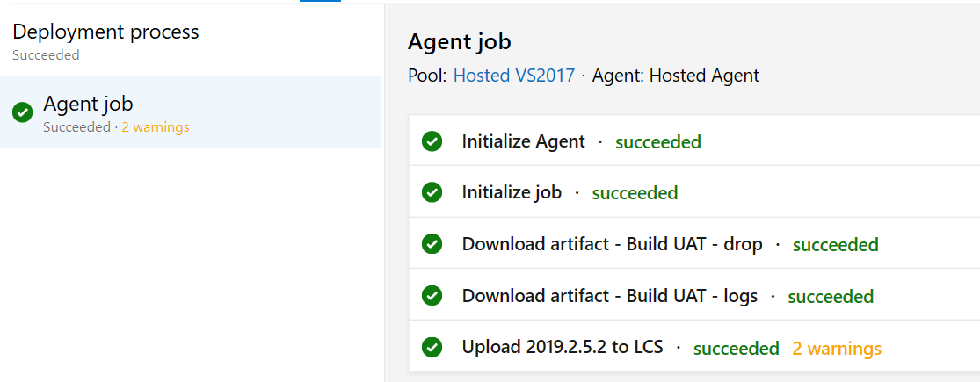Click the Agent job title in details pane
The height and width of the screenshot is (382, 980).
(460, 42)
